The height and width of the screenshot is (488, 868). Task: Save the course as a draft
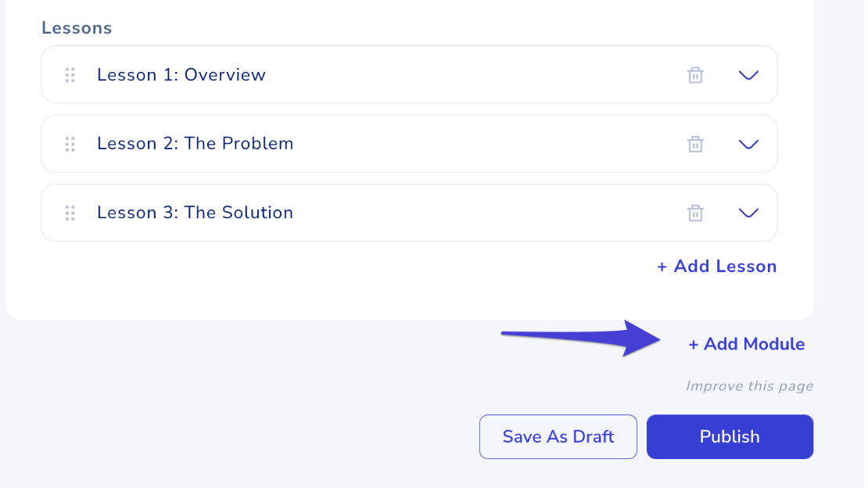point(558,436)
